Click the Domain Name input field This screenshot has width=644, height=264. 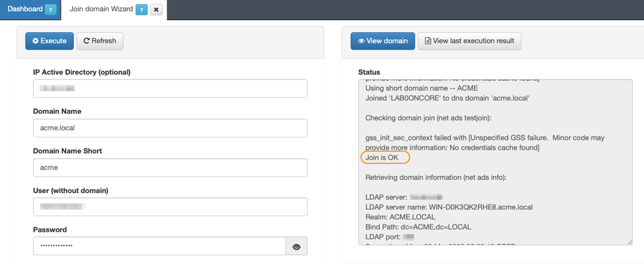[170, 128]
